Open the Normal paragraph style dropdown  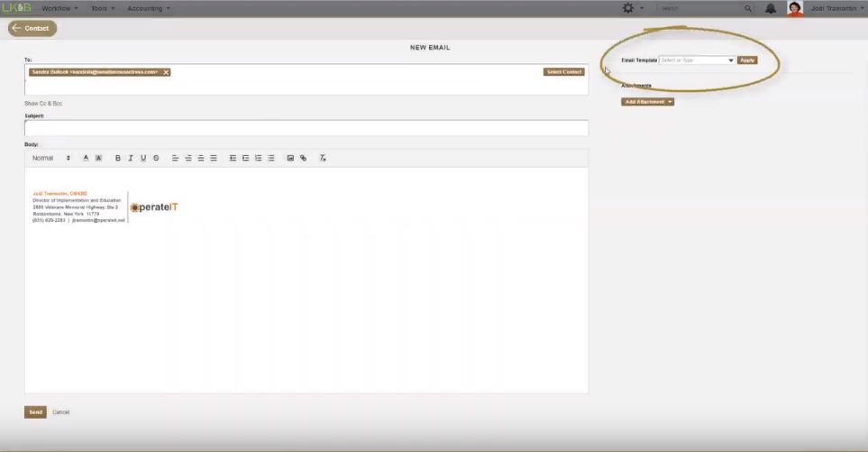51,158
